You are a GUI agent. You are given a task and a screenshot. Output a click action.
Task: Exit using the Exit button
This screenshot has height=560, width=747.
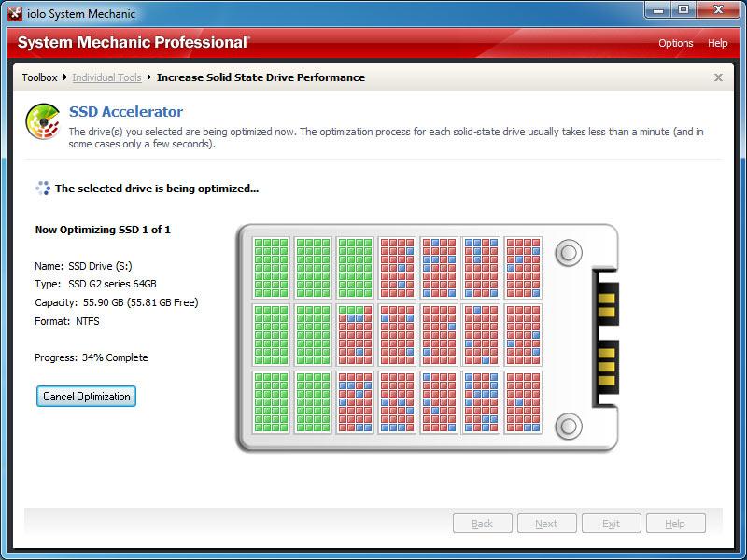[611, 524]
